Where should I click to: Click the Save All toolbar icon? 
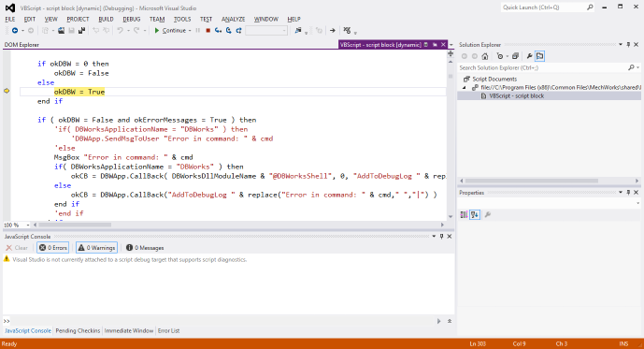click(x=81, y=31)
